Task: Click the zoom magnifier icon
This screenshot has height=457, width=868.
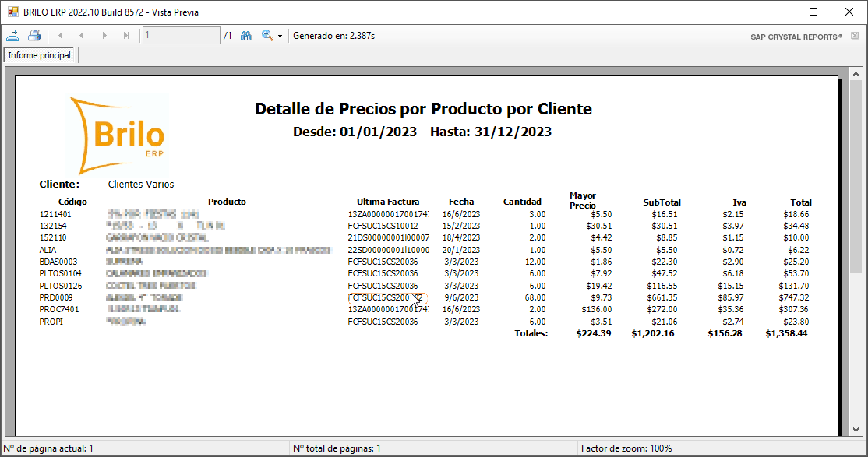Action: tap(266, 35)
